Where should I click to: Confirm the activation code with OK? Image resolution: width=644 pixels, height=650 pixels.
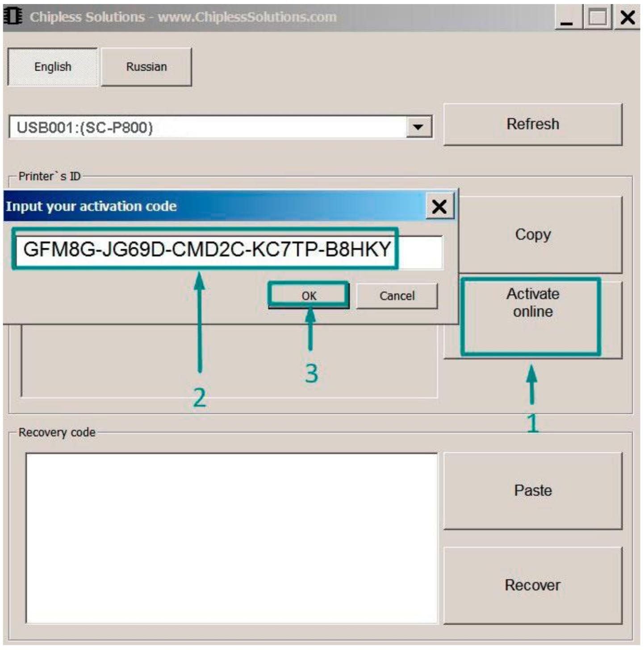click(x=309, y=296)
